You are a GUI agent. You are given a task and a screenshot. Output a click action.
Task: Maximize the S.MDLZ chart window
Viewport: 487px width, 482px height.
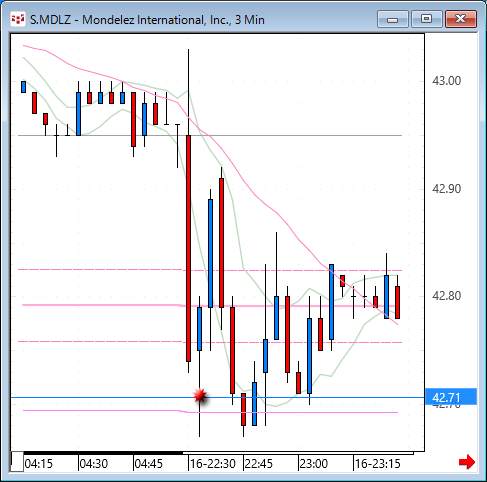click(426, 19)
